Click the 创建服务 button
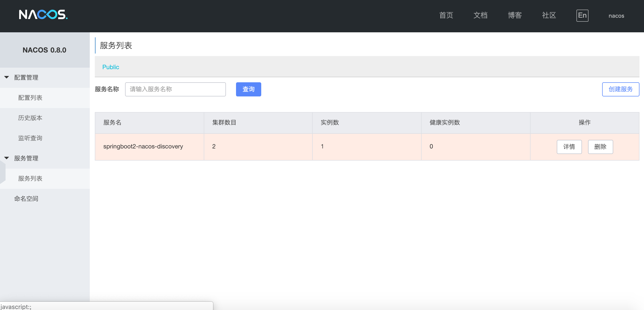Viewport: 644px width, 310px height. click(621, 89)
